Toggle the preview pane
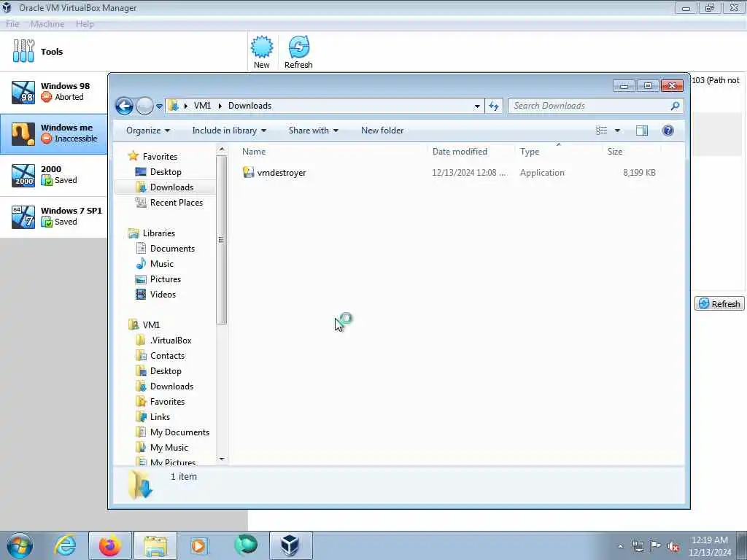The image size is (747, 560). click(x=642, y=131)
